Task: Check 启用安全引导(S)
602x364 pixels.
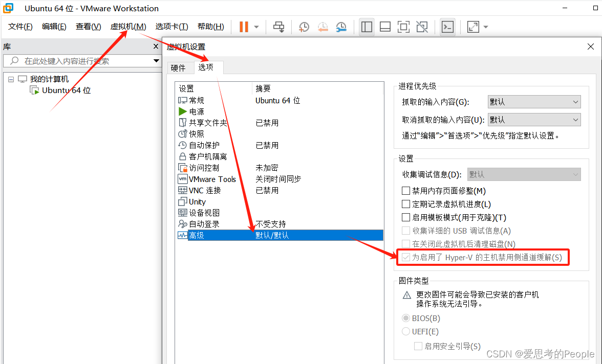Action: [x=418, y=346]
